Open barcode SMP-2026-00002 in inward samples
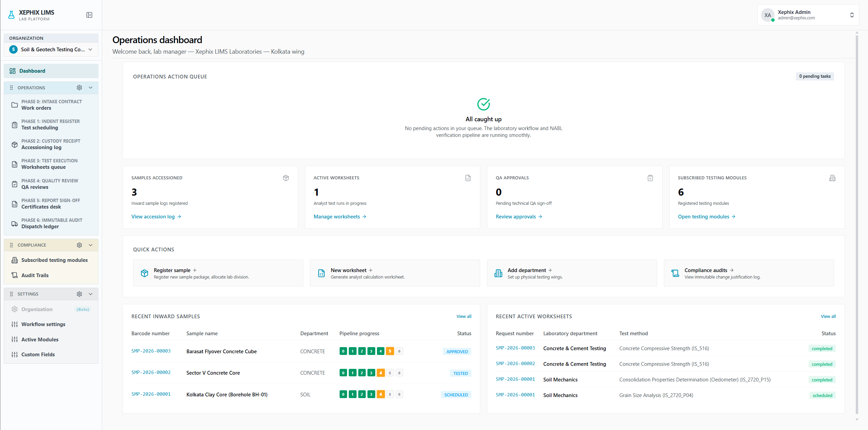 pyautogui.click(x=151, y=373)
